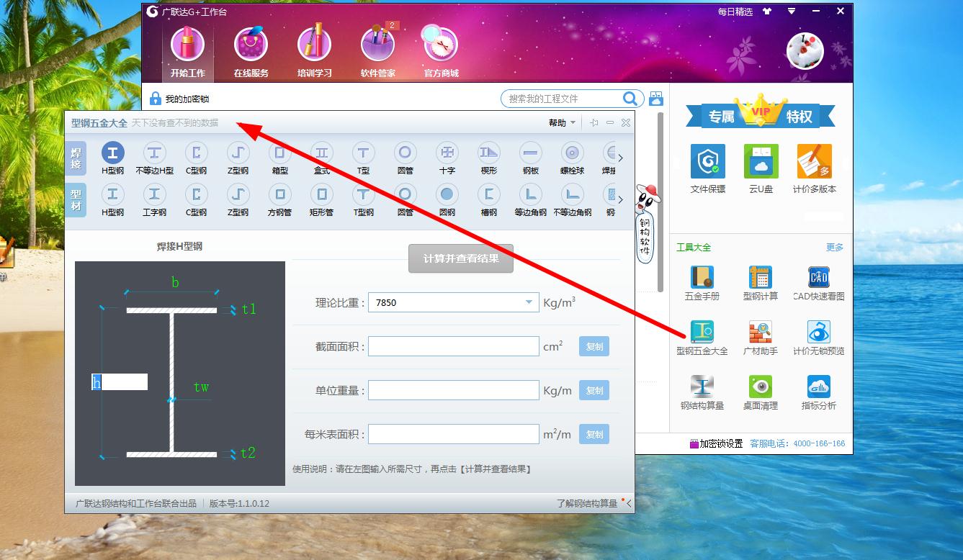Pin the 型钢五金大全 window
Screen dimensions: 963x560
[x=594, y=123]
